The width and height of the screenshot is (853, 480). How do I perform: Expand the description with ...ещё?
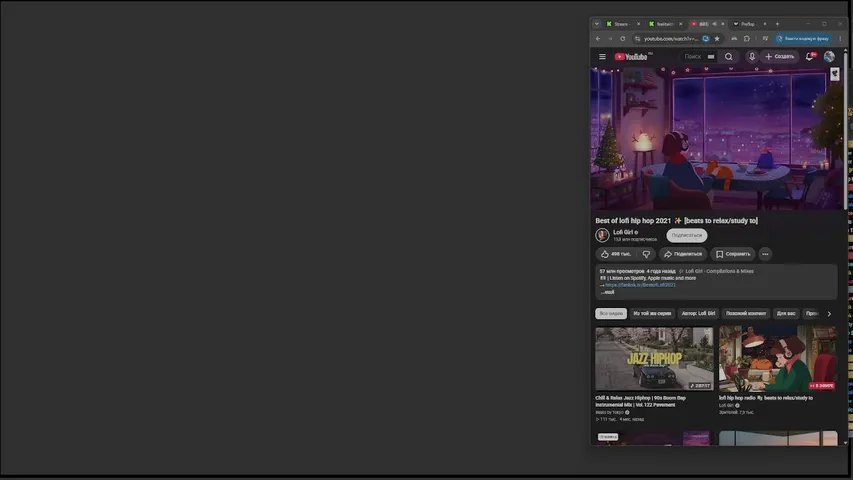[608, 292]
